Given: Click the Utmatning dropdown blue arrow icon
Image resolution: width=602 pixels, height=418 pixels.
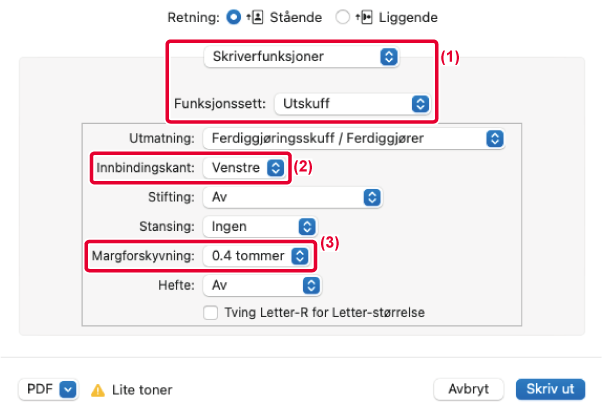Looking at the screenshot, I should coord(494,139).
